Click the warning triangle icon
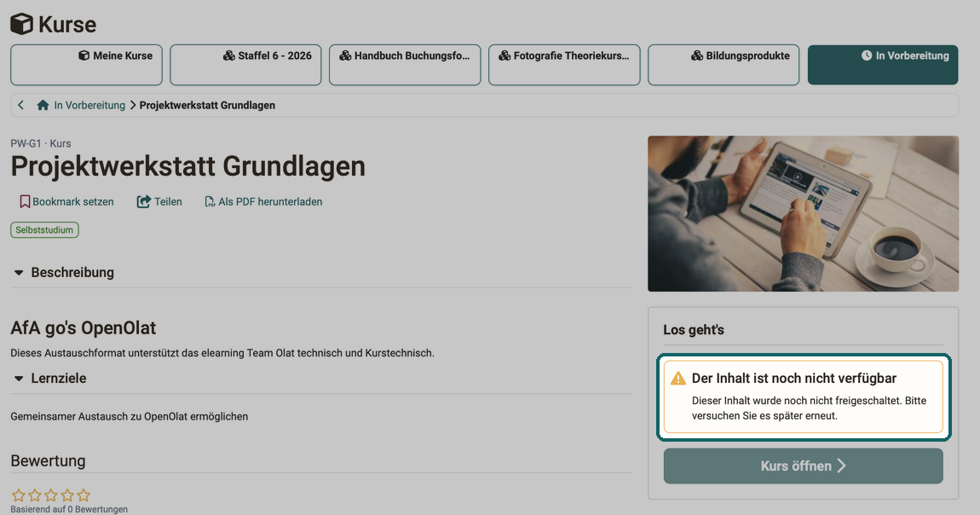The width and height of the screenshot is (980, 515). click(678, 378)
